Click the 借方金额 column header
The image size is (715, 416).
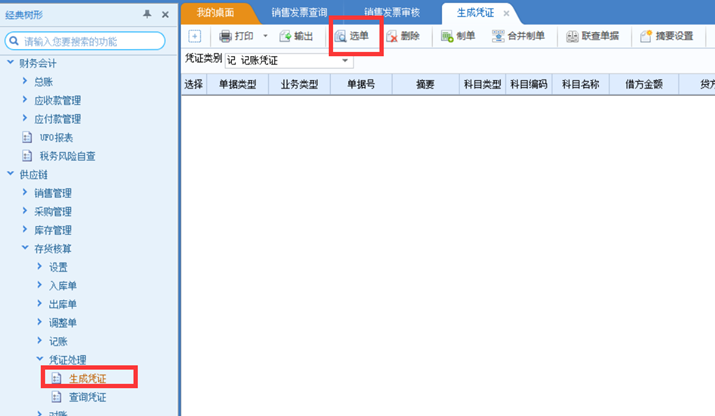tap(644, 84)
